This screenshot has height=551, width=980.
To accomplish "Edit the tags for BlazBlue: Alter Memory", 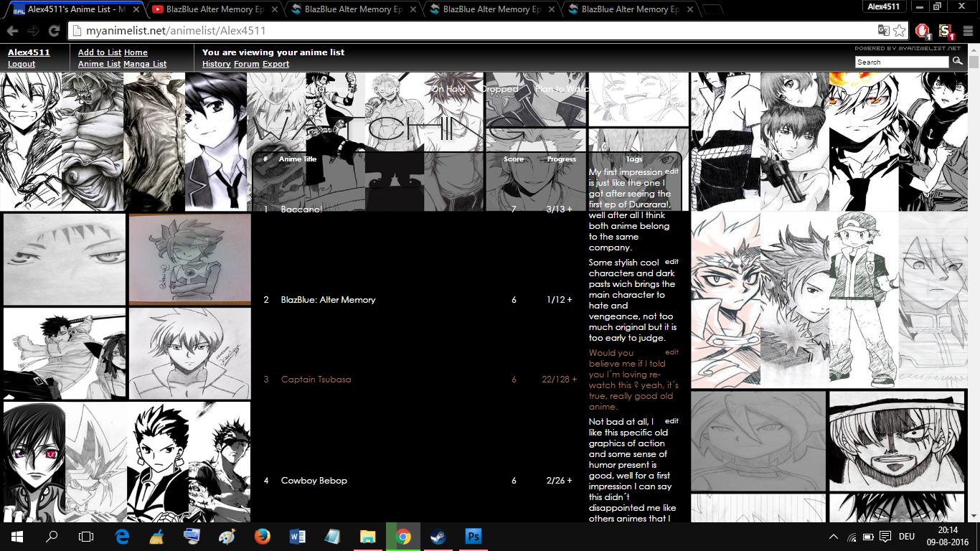I will pos(672,262).
